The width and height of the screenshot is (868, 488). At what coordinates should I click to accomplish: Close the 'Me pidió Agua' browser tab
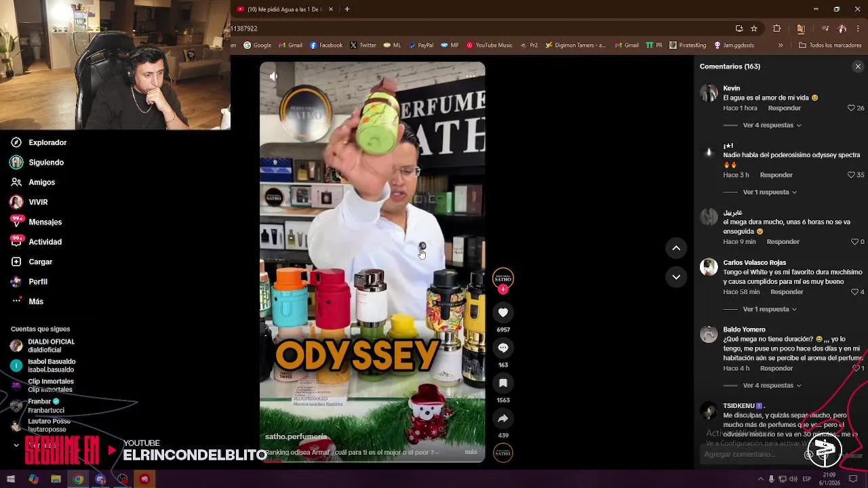[331, 9]
